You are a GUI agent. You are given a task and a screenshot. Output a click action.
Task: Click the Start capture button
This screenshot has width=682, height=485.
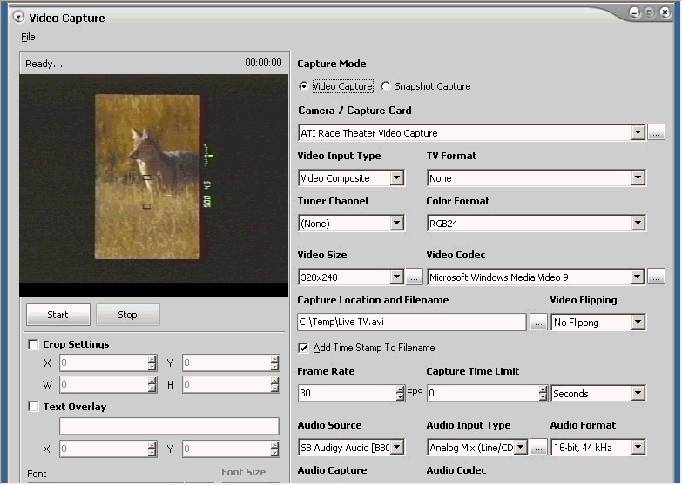click(58, 314)
